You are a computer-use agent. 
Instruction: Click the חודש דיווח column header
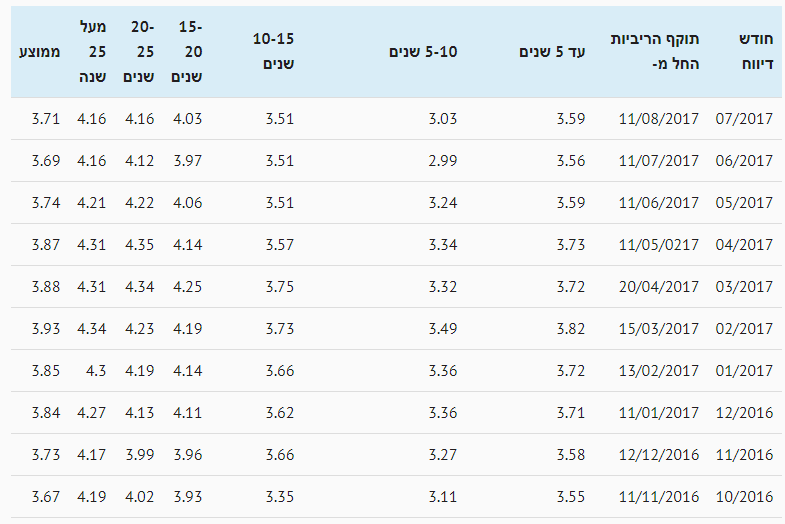[756, 52]
